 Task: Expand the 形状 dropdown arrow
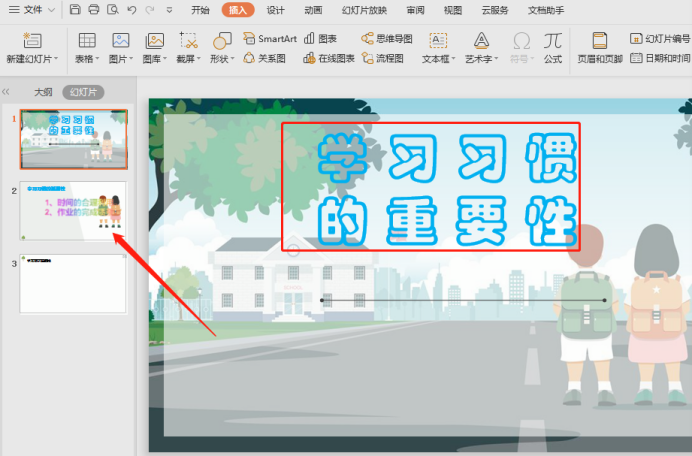click(x=233, y=59)
